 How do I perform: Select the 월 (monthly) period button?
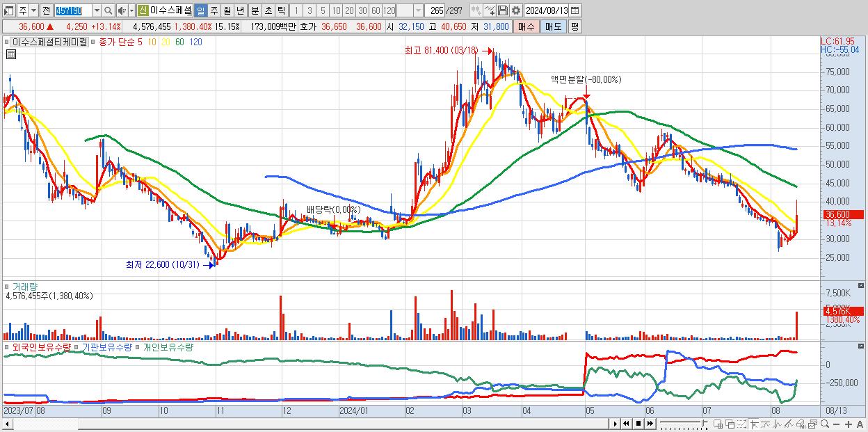point(227,10)
